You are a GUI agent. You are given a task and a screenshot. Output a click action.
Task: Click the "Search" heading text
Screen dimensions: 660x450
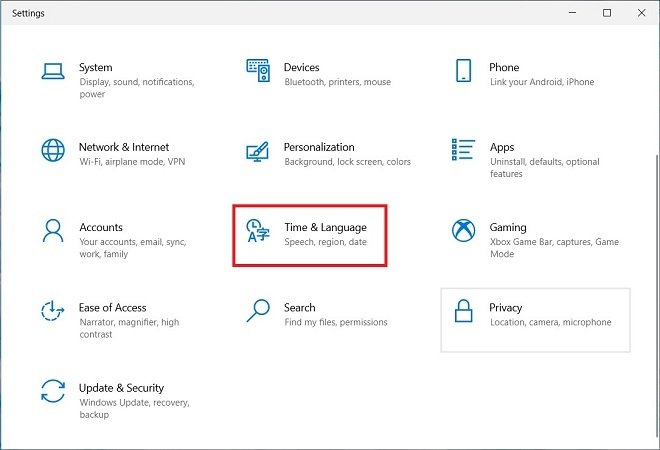[x=299, y=308]
